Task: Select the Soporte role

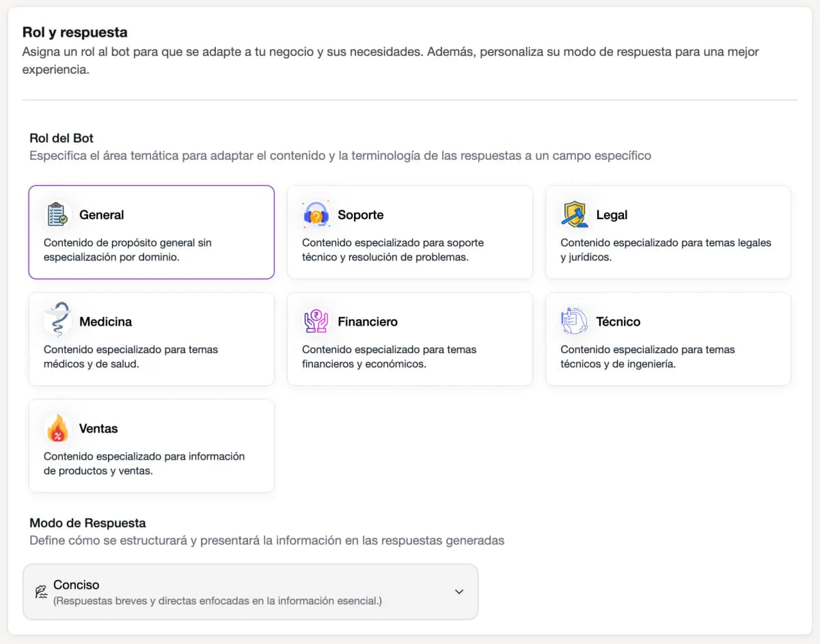Action: tap(410, 232)
